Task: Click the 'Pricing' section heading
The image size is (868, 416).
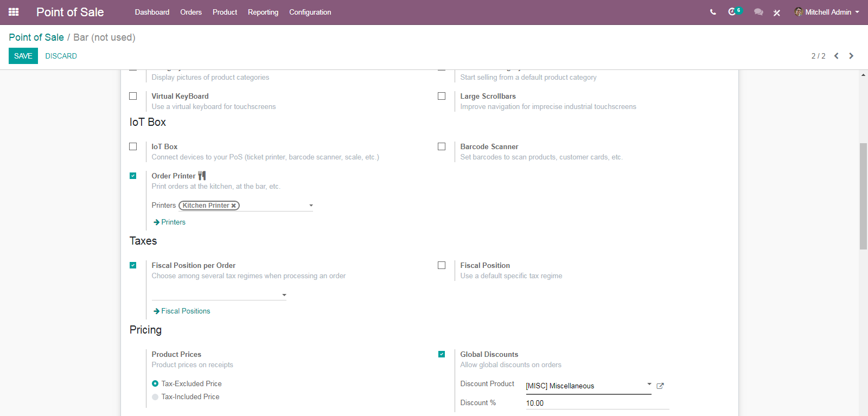Action: (x=145, y=330)
